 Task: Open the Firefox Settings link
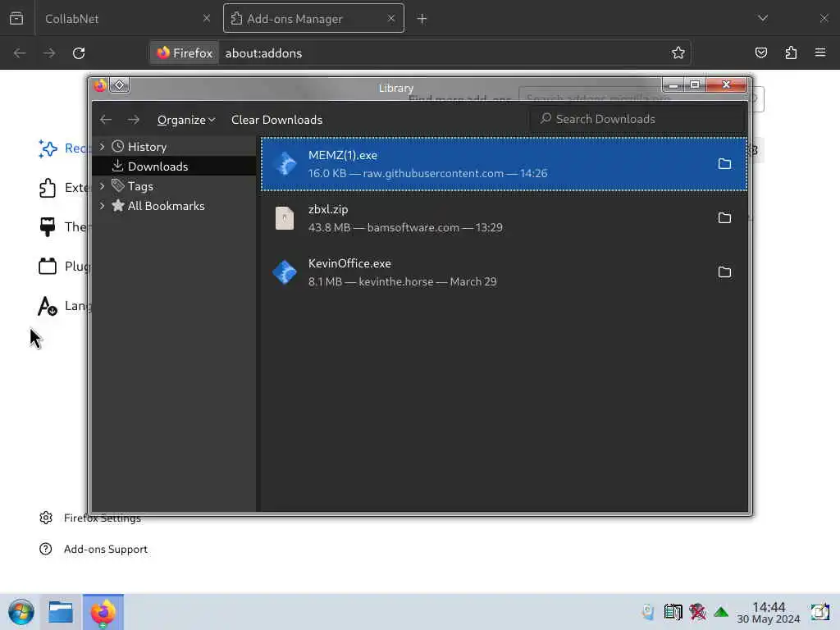[103, 518]
